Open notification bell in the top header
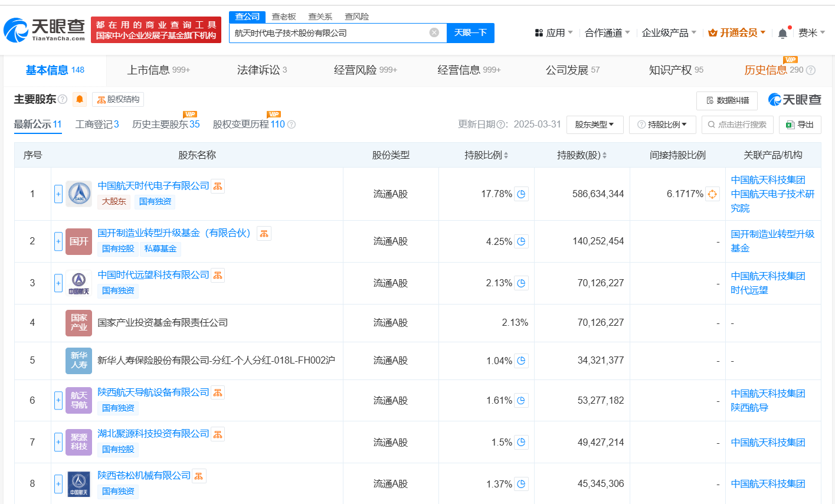835x504 pixels. 782,33
